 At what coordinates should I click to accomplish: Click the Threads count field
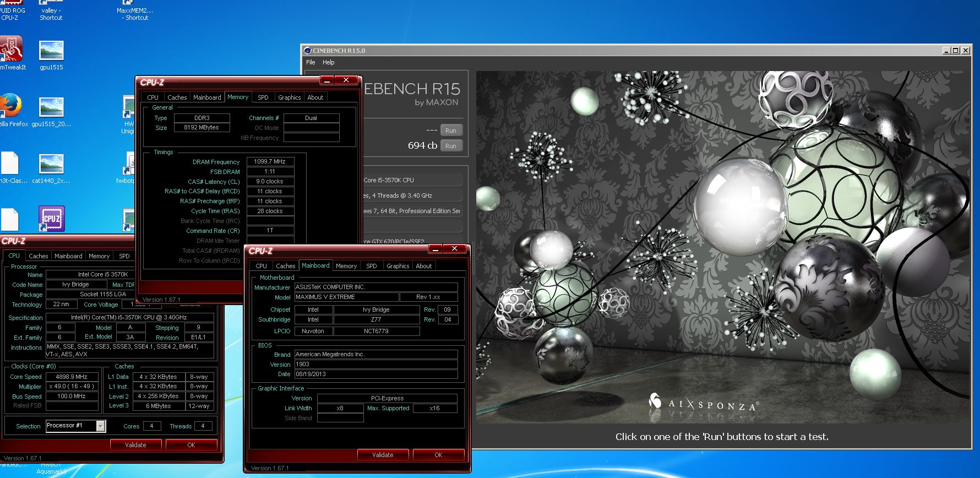tap(203, 426)
